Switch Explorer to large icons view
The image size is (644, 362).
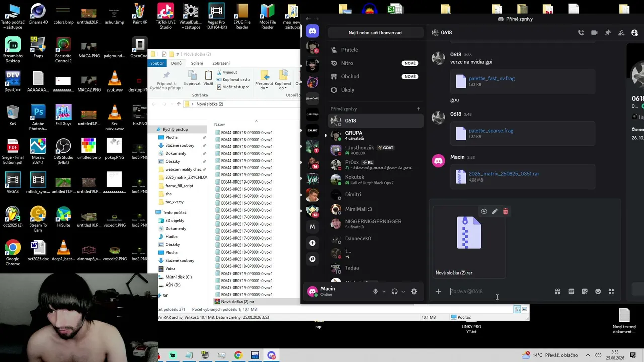pyautogui.click(x=525, y=309)
